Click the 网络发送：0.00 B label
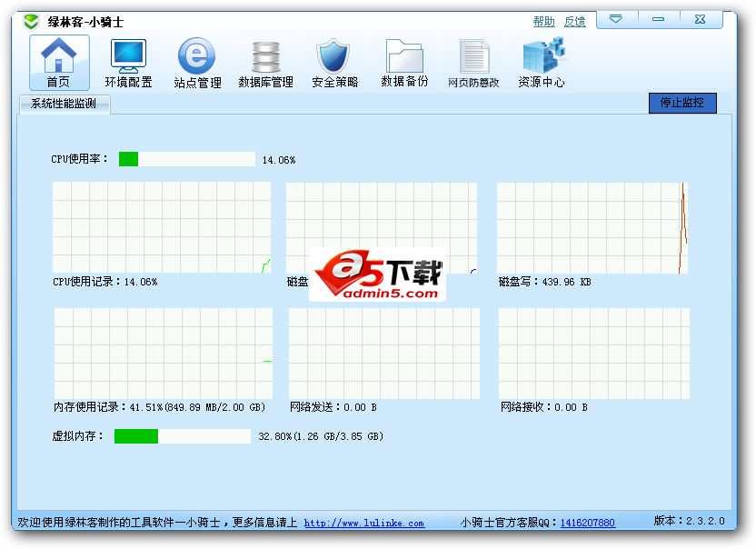This screenshot has height=549, width=756. (333, 407)
